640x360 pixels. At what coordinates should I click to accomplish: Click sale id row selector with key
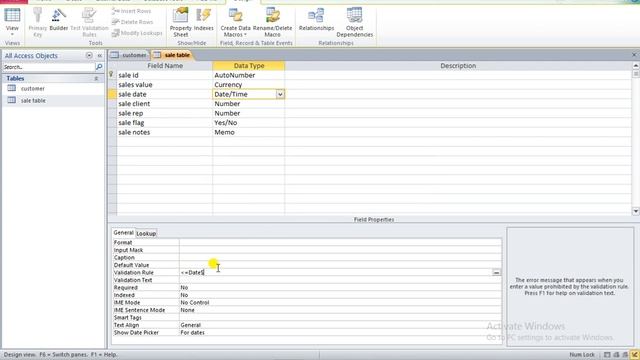click(x=112, y=75)
